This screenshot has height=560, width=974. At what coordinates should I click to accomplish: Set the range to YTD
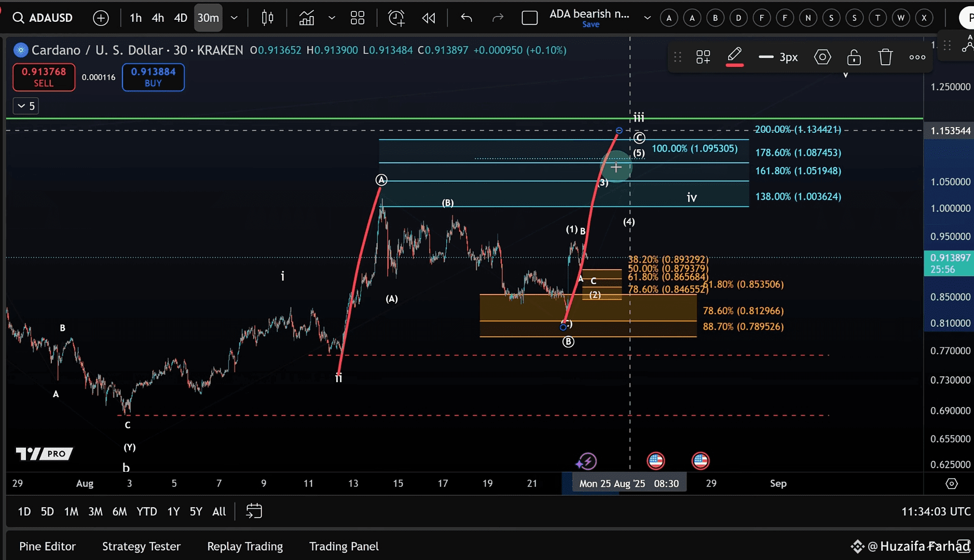pyautogui.click(x=146, y=512)
